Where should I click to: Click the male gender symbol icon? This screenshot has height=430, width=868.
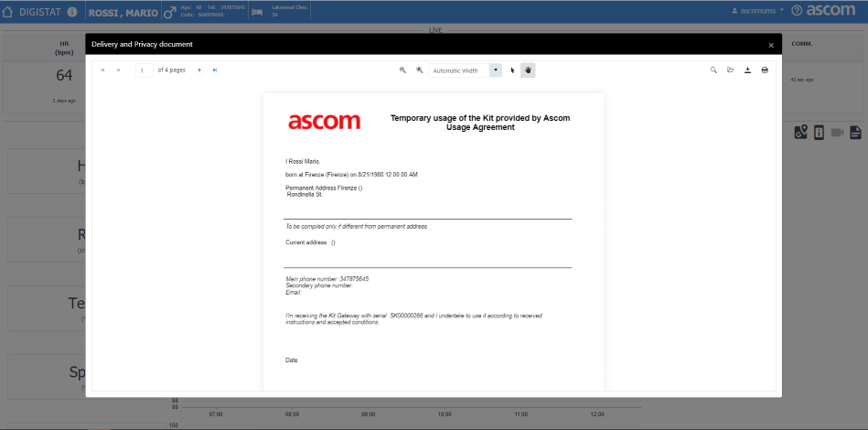[x=170, y=12]
